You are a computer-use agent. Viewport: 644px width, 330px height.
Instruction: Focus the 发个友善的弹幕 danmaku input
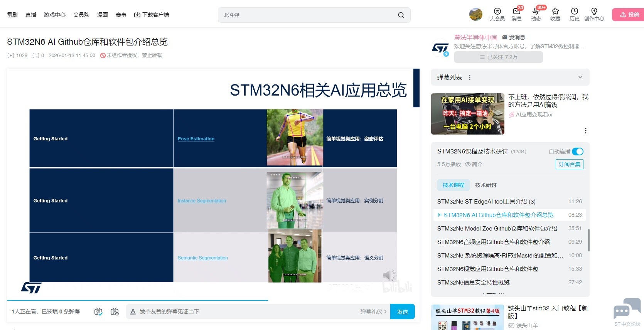point(247,311)
